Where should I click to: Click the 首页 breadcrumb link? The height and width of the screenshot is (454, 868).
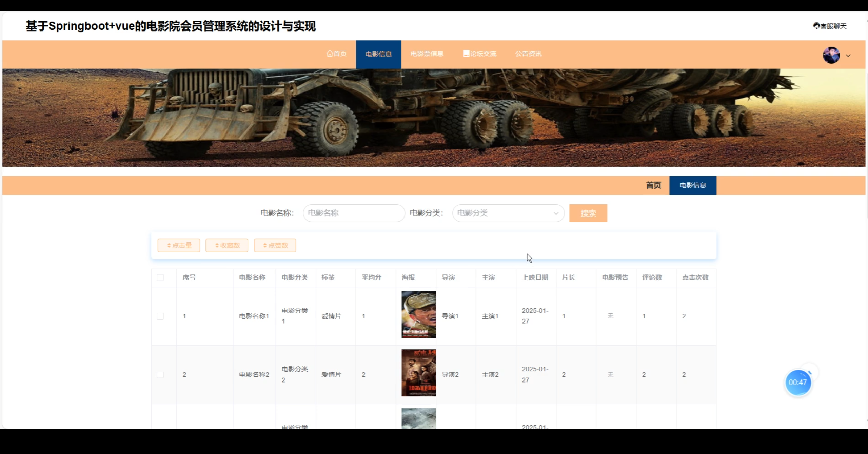[653, 185]
